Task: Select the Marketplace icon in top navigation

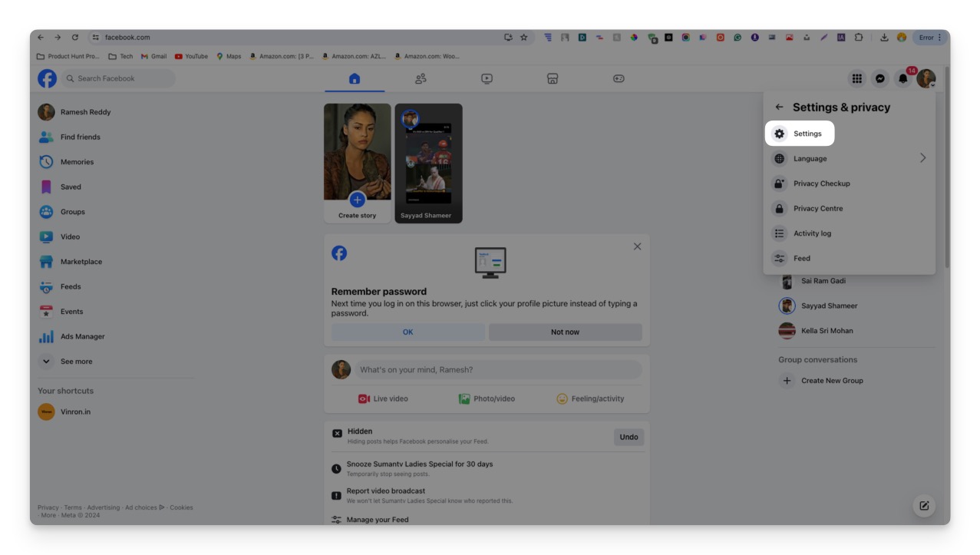Action: click(552, 78)
